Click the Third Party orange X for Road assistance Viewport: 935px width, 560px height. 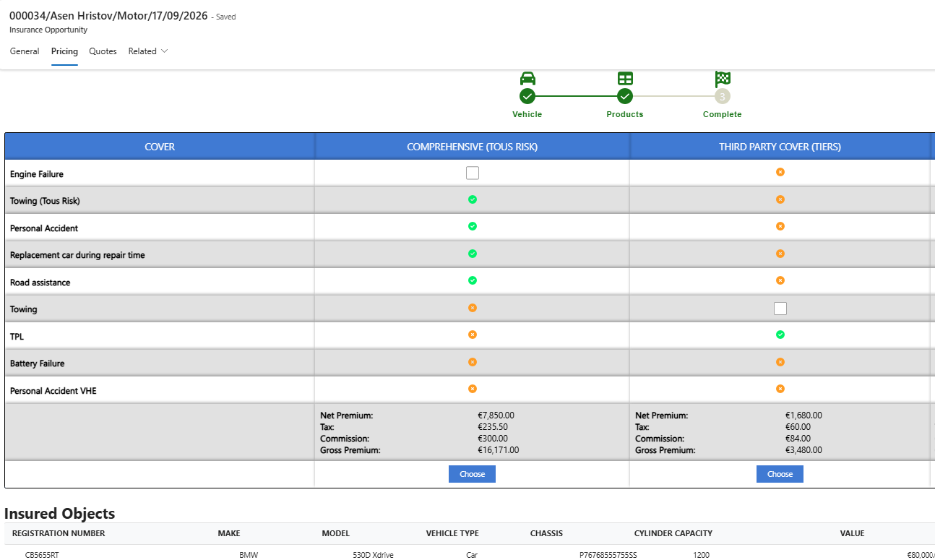tap(780, 280)
